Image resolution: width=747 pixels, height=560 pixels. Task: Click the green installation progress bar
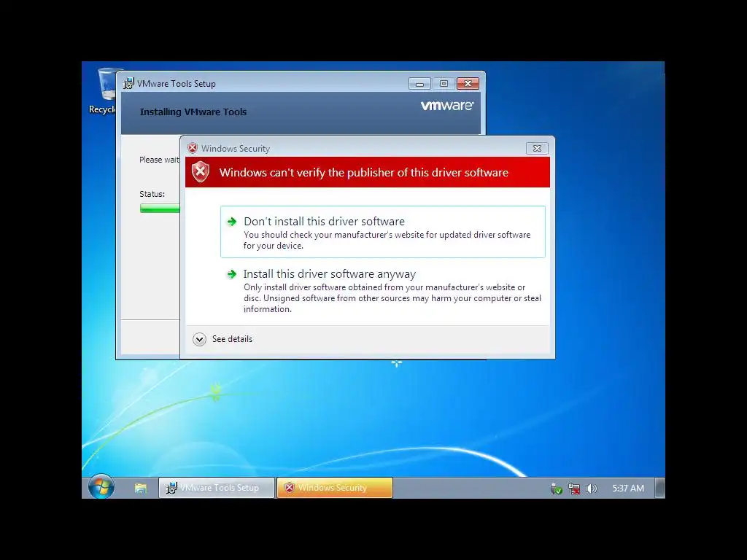160,208
